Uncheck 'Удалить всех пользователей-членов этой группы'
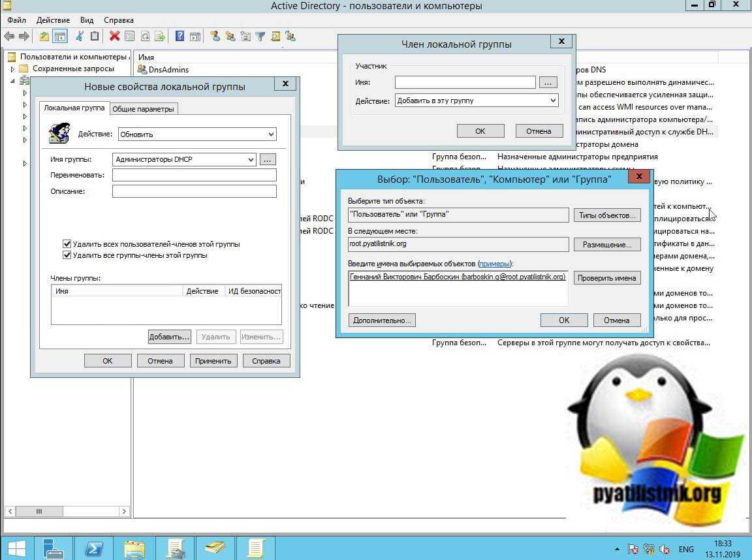 tap(67, 244)
